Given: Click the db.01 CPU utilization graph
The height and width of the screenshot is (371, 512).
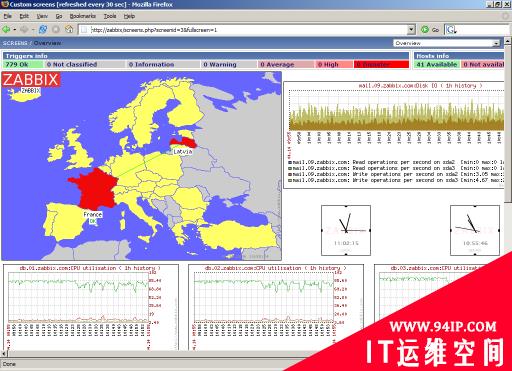Looking at the screenshot, I should coord(91,307).
